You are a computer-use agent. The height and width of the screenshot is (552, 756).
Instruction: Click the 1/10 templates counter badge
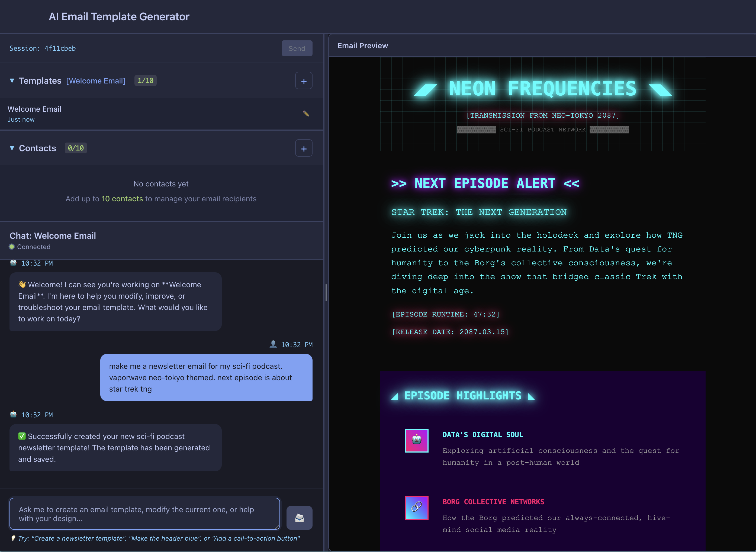click(145, 80)
